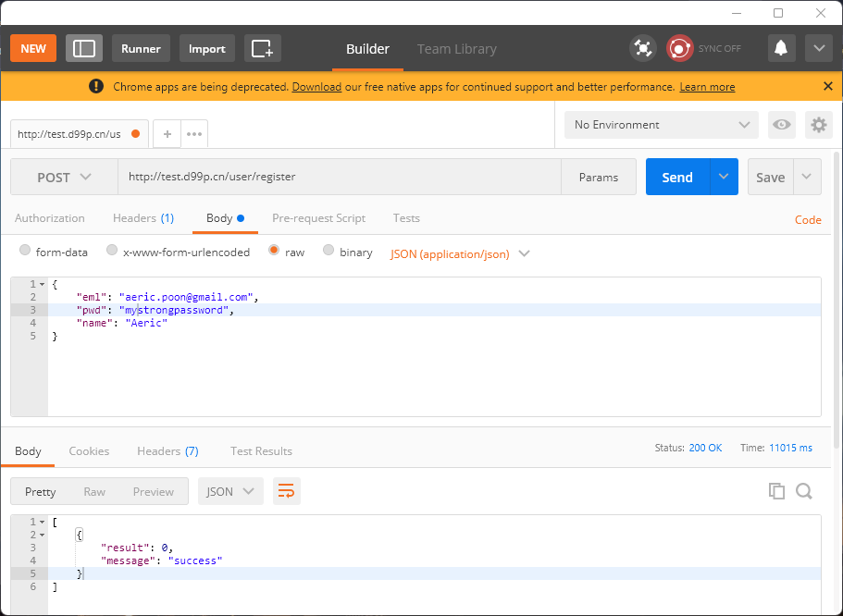Copy response to clipboard icon
This screenshot has height=616, width=843.
coord(776,491)
